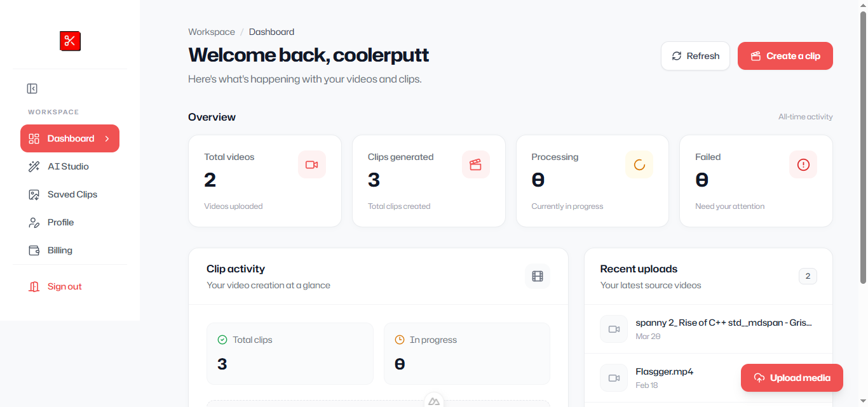
Task: Click the Dashboard breadcrumb
Action: [x=271, y=32]
